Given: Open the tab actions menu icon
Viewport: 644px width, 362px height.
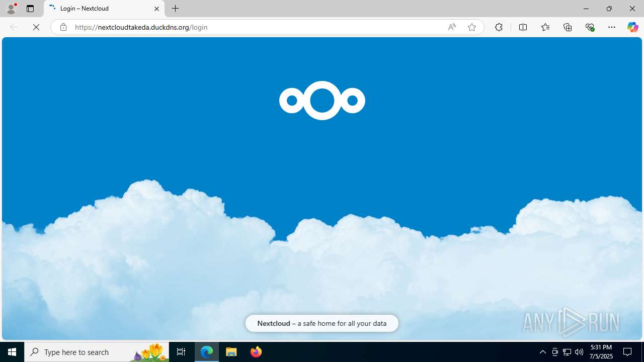Looking at the screenshot, I should coord(30,9).
